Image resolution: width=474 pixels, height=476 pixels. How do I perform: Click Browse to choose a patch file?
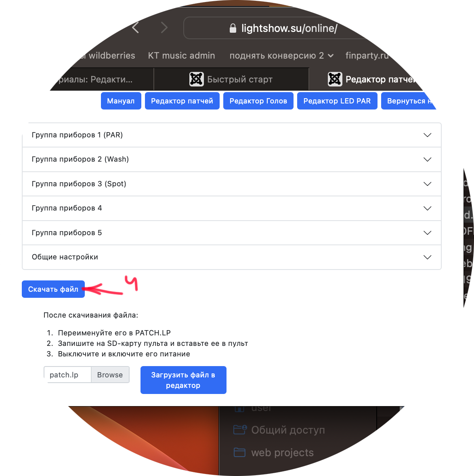tap(110, 375)
